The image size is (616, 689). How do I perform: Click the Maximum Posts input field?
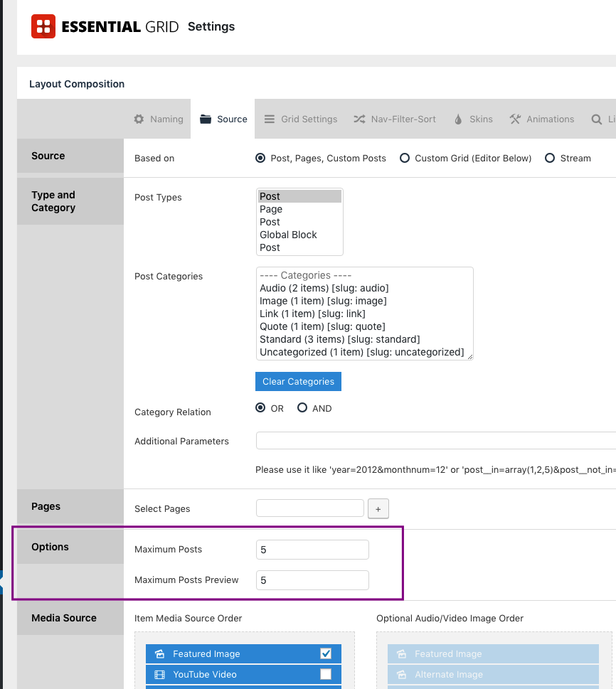pyautogui.click(x=312, y=550)
